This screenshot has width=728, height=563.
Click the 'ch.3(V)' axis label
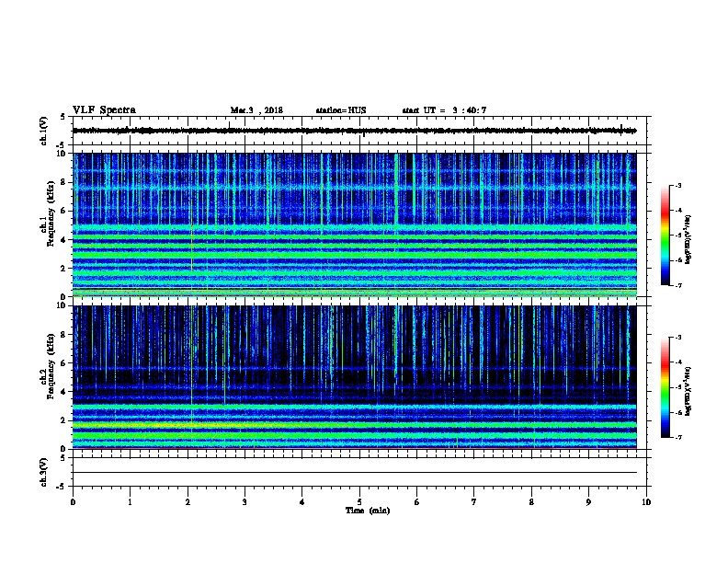pos(43,472)
